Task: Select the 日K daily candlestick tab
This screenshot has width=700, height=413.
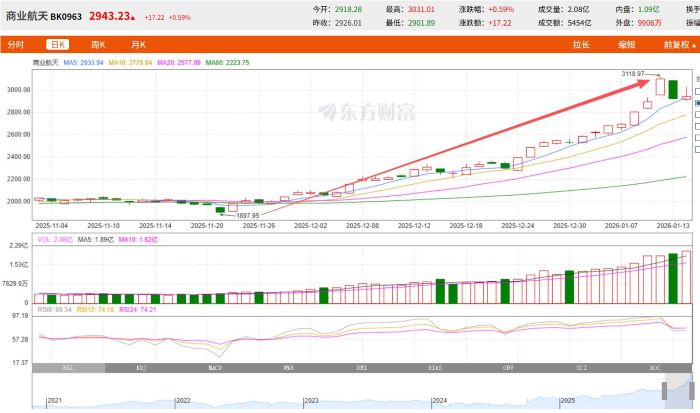Action: pos(58,45)
